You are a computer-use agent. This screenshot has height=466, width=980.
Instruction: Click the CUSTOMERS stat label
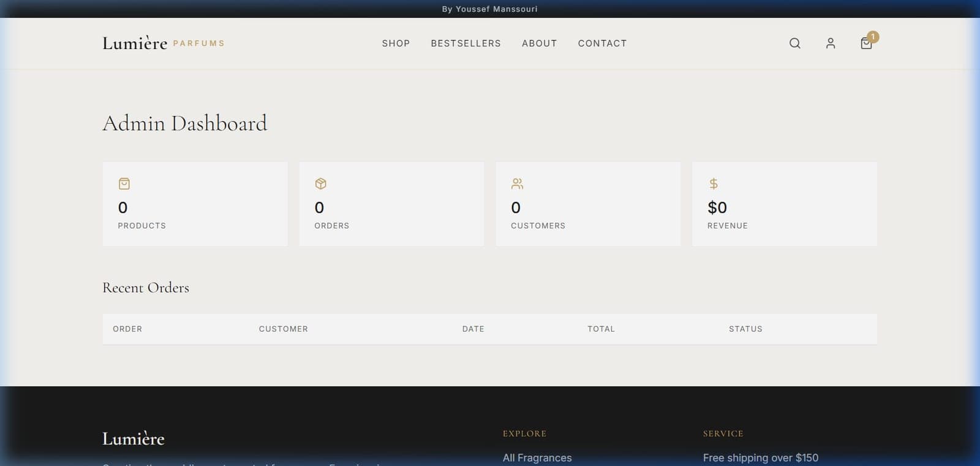(x=538, y=226)
